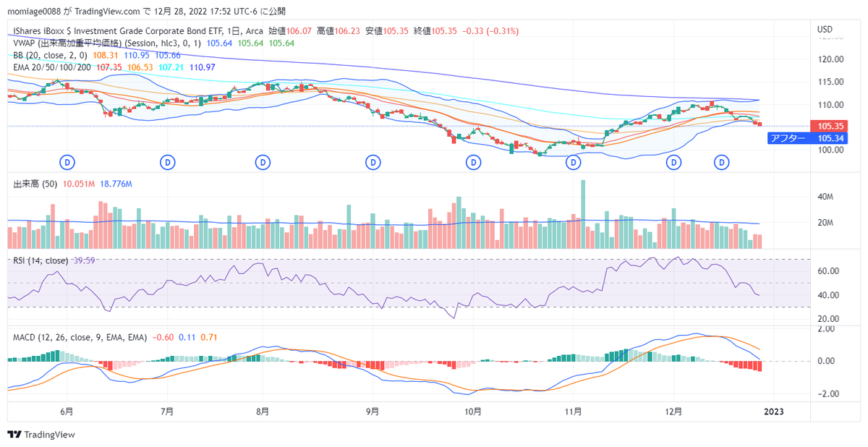This screenshot has height=447, width=868.
Task: Click the VWAP indicator legend label
Action: tap(108, 43)
